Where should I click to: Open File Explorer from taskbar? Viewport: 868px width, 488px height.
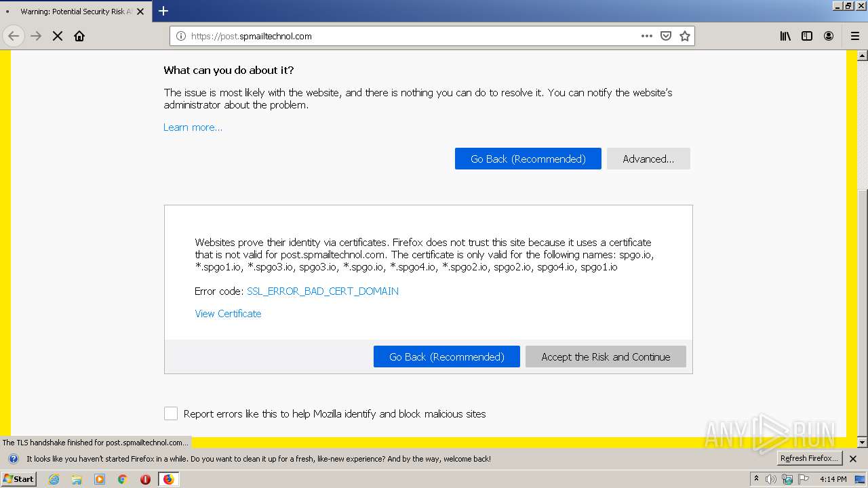click(x=77, y=479)
